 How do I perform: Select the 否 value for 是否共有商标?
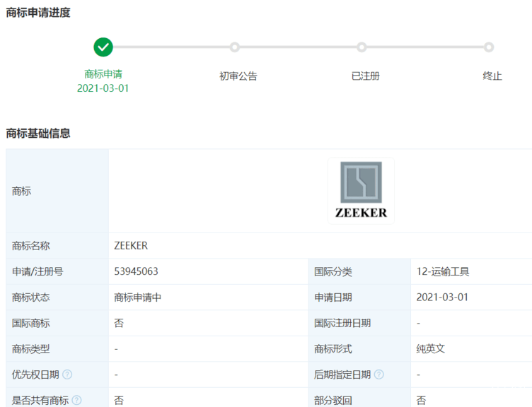pyautogui.click(x=119, y=400)
